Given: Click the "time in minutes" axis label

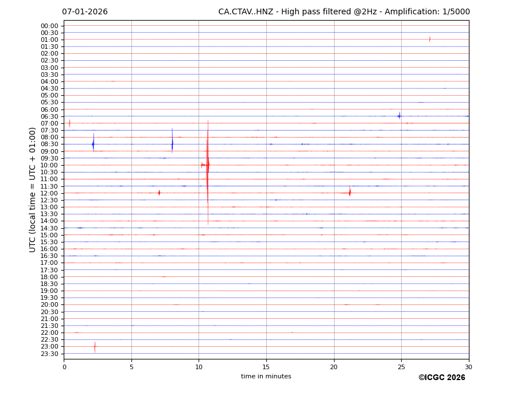Looking at the screenshot, I should (x=266, y=377).
